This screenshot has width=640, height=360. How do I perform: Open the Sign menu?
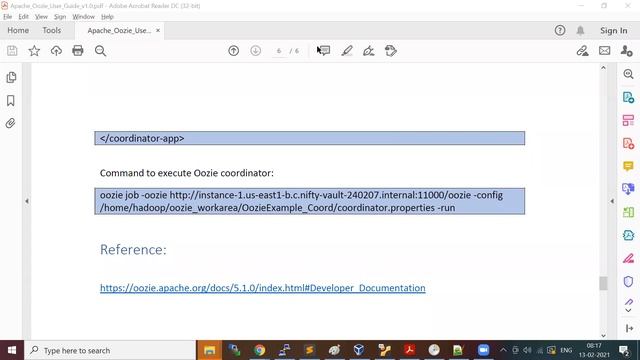point(60,17)
